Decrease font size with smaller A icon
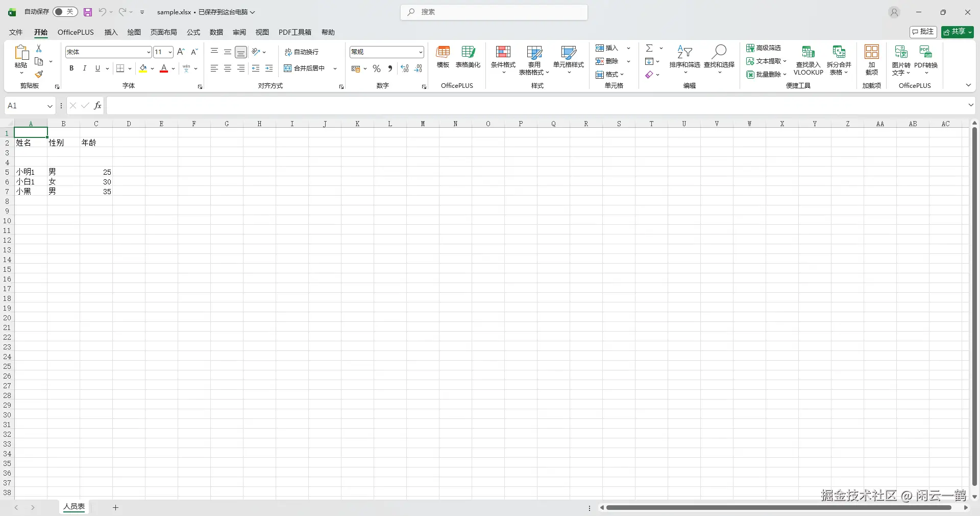980x516 pixels. [194, 52]
